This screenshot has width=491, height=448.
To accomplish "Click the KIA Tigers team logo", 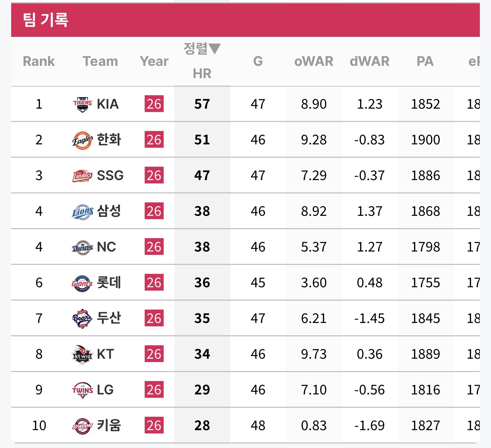I will [83, 104].
